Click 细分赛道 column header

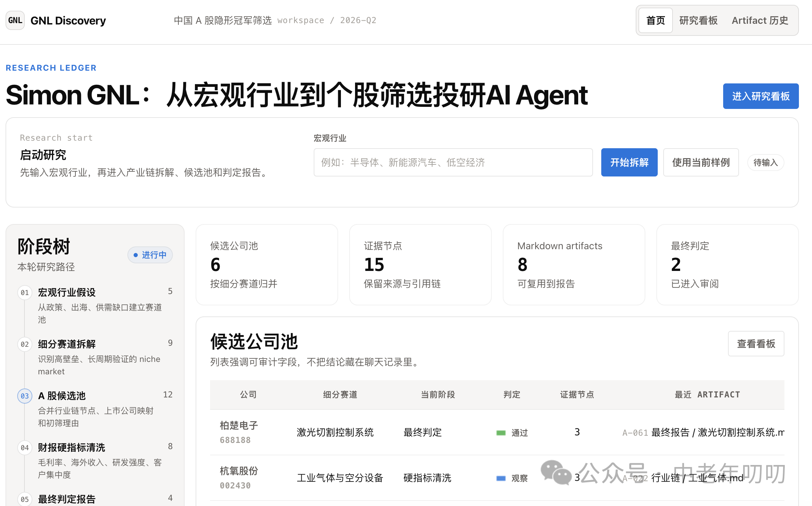(340, 395)
